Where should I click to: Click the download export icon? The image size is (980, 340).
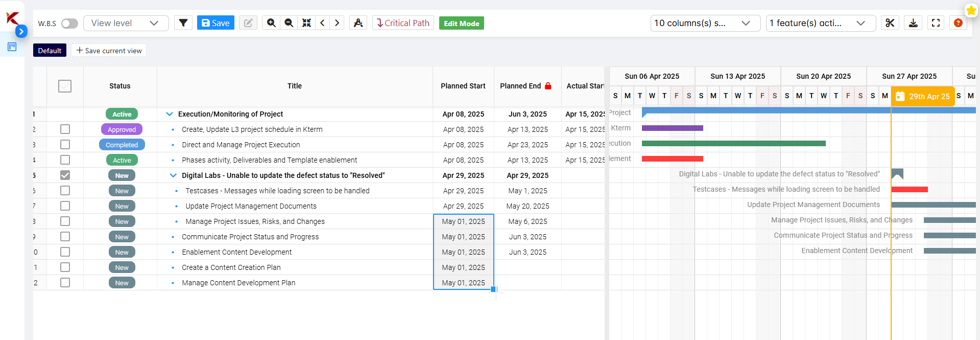tap(913, 23)
